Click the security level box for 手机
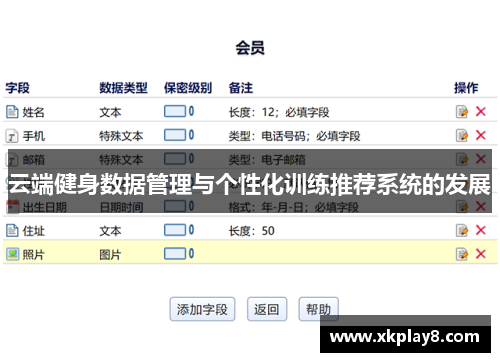This screenshot has height=362, width=500. click(x=175, y=135)
